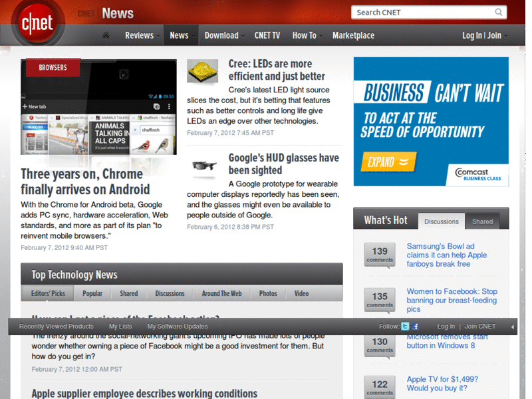Click the Cree LED thumbnail image
The image size is (532, 399).
pos(203,71)
